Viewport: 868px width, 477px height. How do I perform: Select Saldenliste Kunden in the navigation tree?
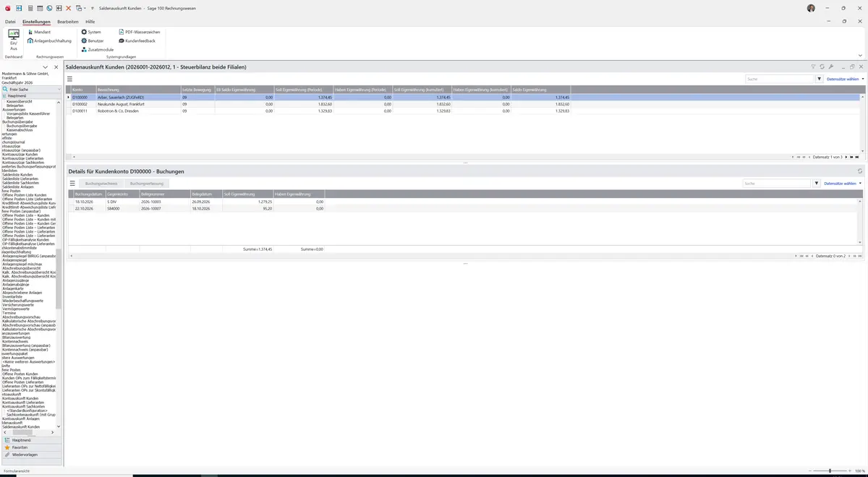(17, 175)
